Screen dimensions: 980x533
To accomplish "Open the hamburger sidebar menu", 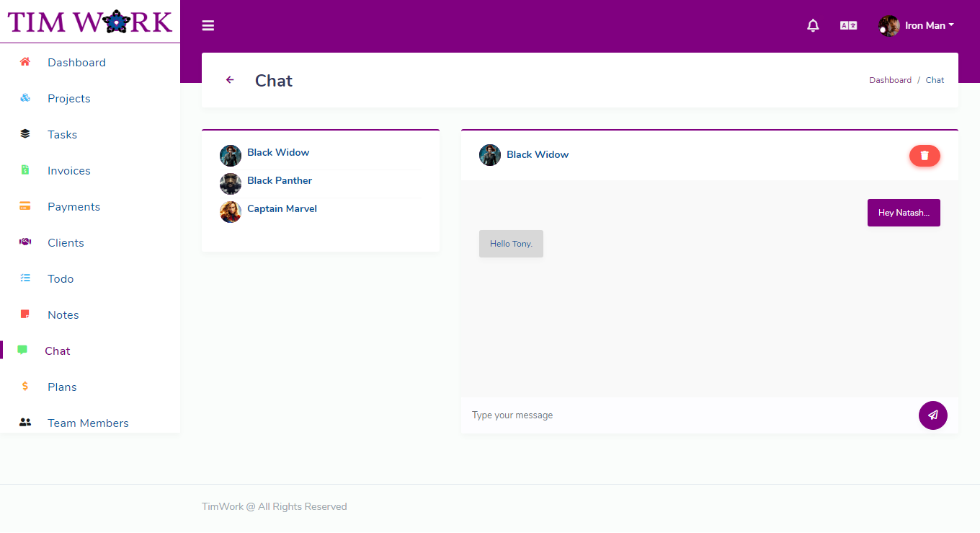I will [208, 25].
